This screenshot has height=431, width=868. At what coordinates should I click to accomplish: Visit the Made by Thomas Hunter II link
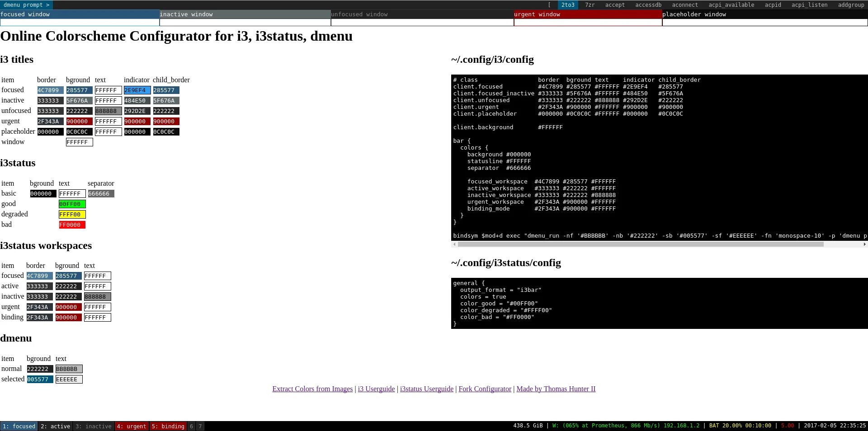click(556, 389)
